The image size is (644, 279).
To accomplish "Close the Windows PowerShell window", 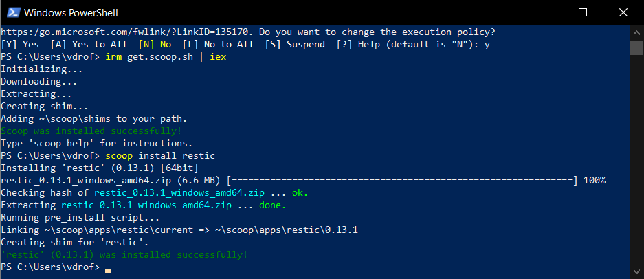I will coord(623,13).
